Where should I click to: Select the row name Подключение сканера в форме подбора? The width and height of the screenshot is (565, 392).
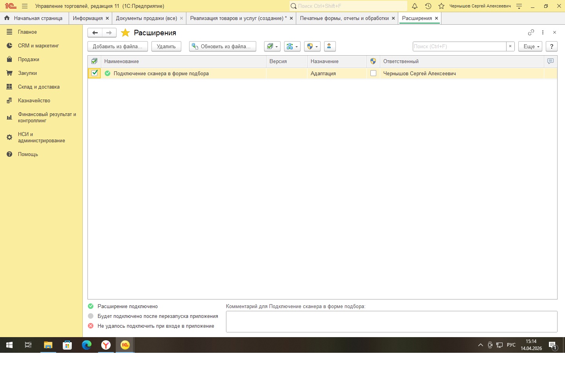[x=161, y=73]
